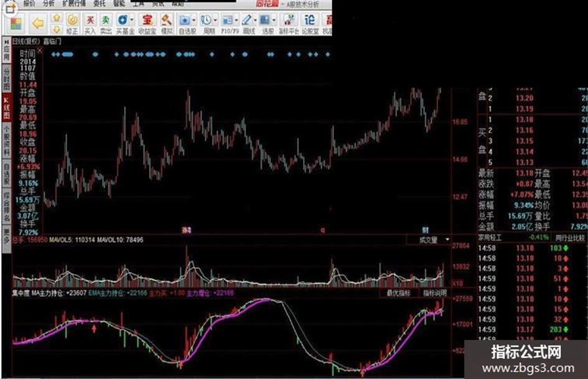The width and height of the screenshot is (588, 379).
Task: Select the K线图 side tab
Action: [6, 108]
